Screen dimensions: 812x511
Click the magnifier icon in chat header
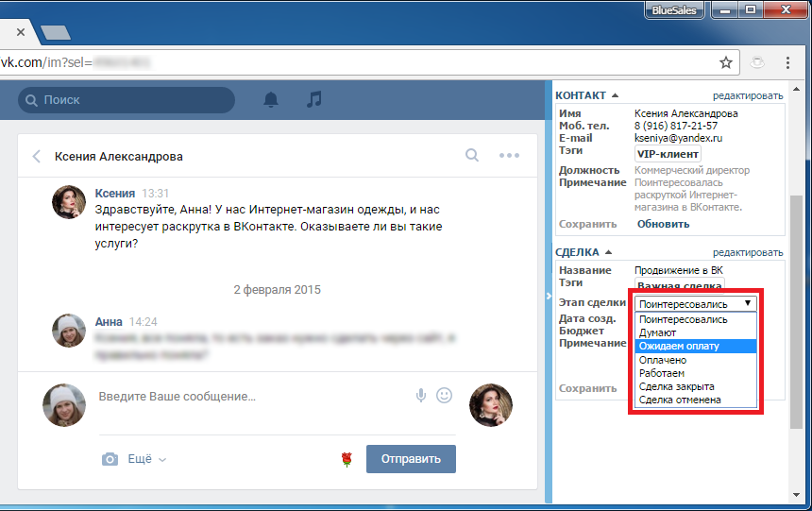click(x=471, y=156)
